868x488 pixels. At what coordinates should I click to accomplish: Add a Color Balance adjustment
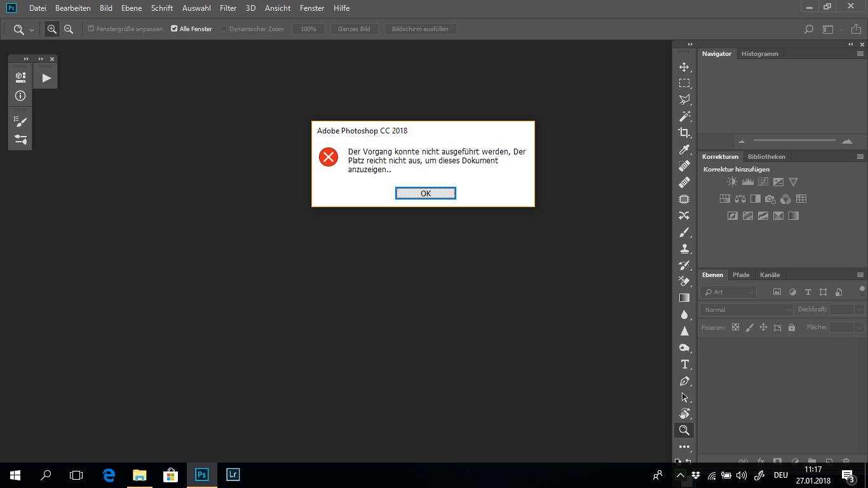(x=740, y=199)
